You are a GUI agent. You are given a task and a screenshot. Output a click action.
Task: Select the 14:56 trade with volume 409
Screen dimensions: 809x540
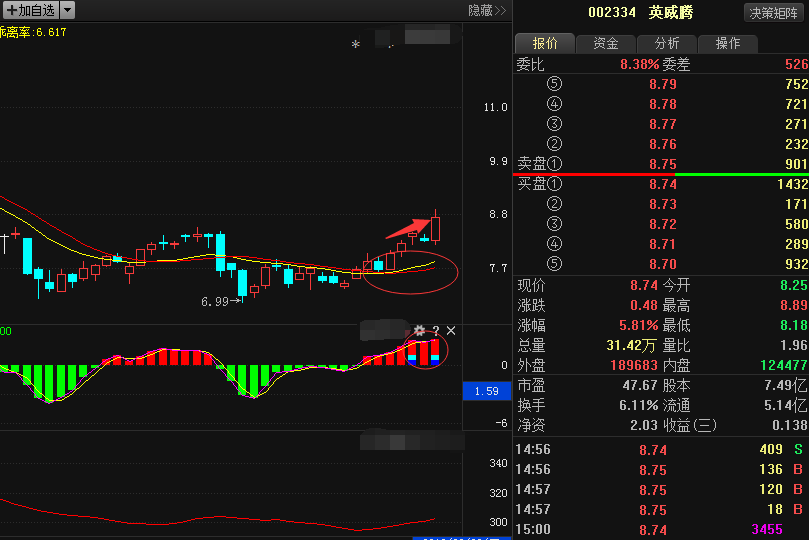tap(660, 450)
